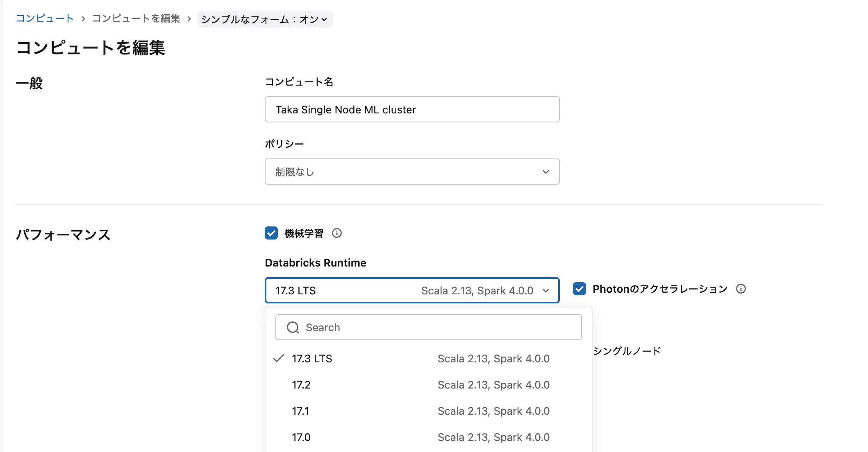Click the シングルノード label

(x=627, y=351)
